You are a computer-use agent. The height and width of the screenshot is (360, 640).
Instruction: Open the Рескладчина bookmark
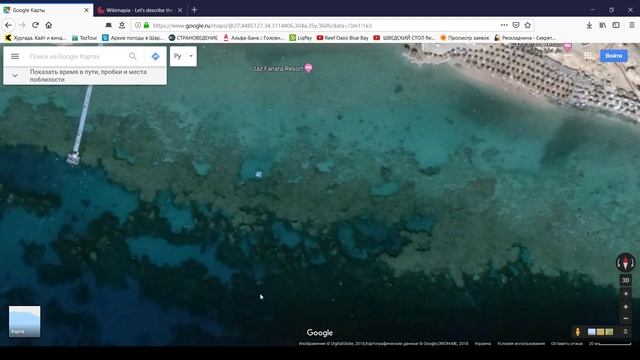coord(524,38)
